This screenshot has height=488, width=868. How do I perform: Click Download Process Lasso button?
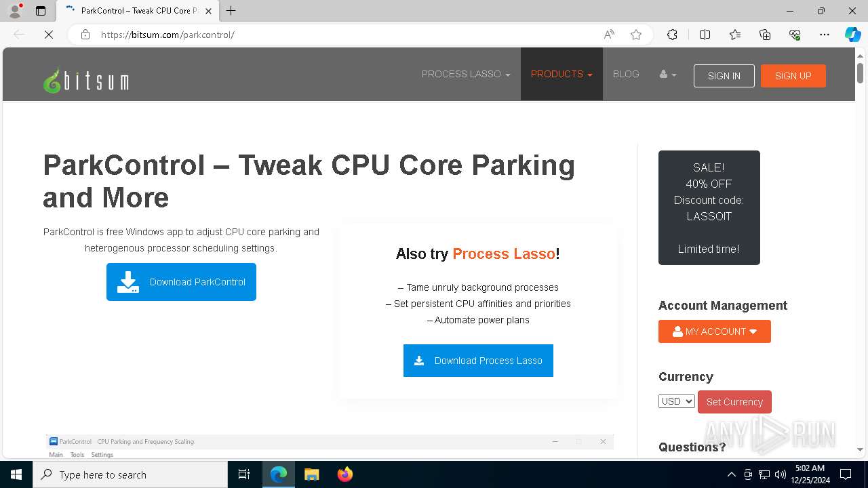(478, 361)
